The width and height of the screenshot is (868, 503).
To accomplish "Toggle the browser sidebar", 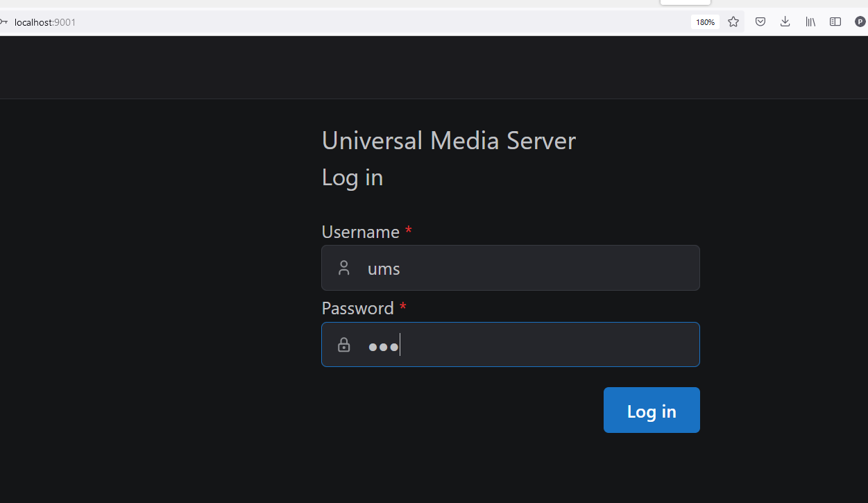I will (835, 22).
